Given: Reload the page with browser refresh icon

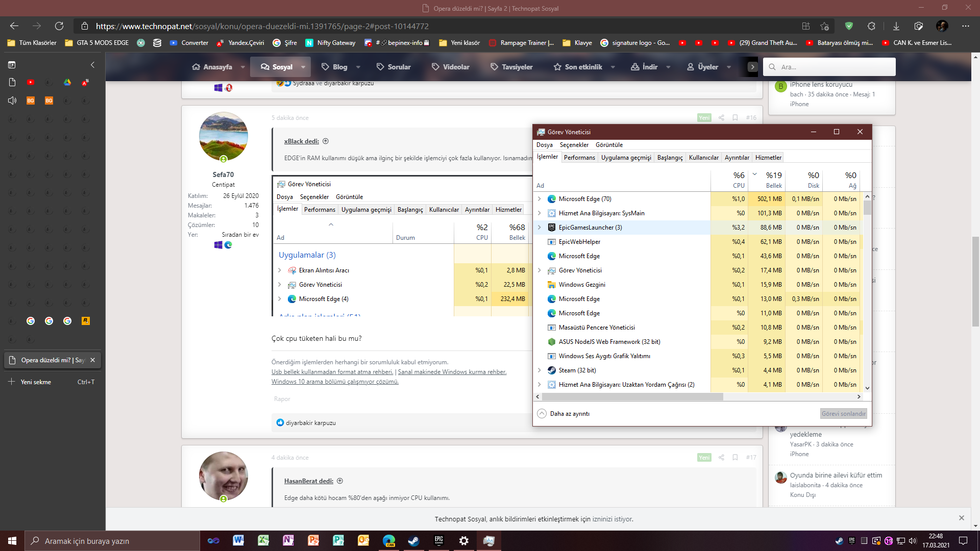Looking at the screenshot, I should (x=59, y=26).
